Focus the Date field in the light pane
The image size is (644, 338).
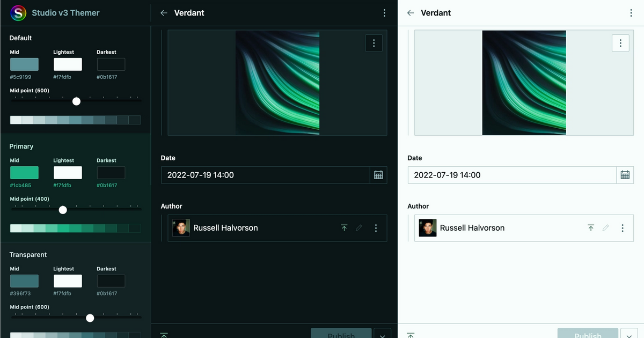(512, 175)
